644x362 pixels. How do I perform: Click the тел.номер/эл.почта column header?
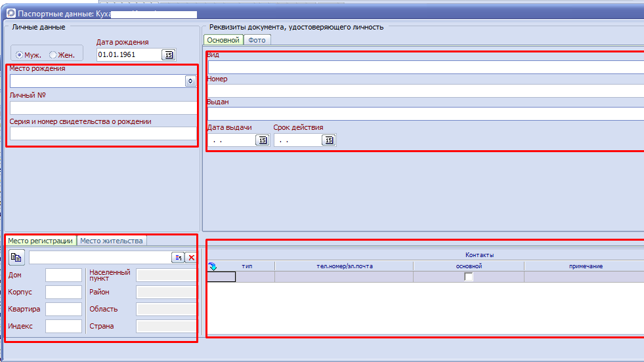click(344, 266)
